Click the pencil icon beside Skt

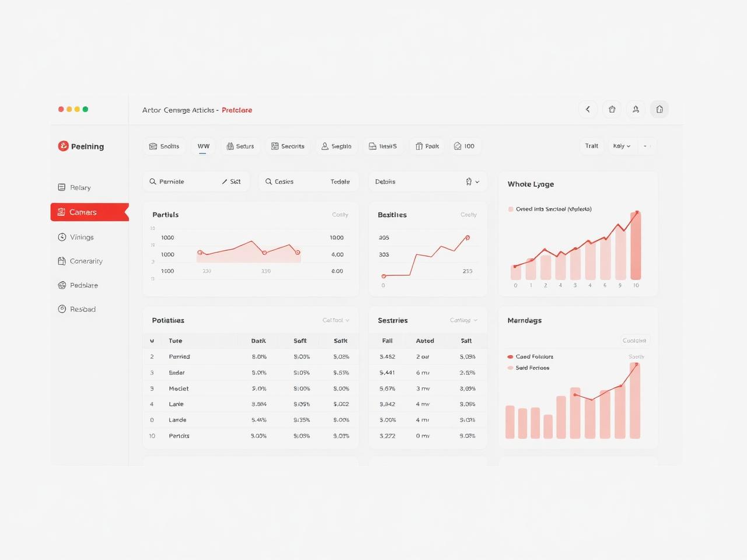coord(225,181)
